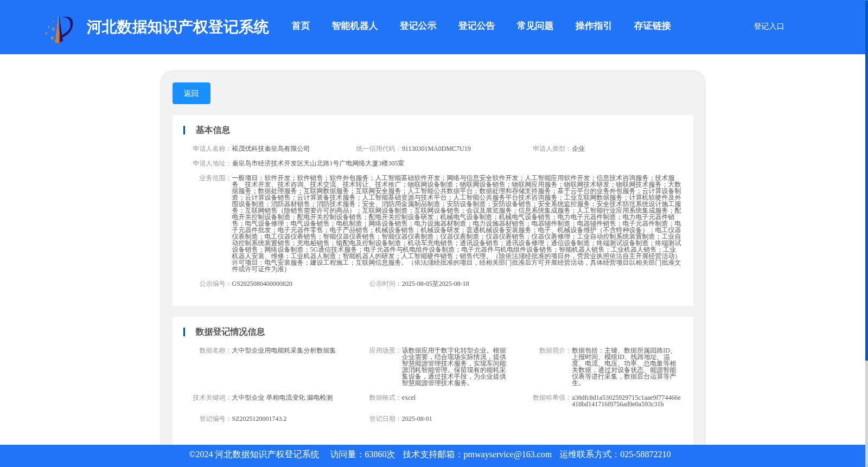Click the 数据登记情况信息 section heading
The width and height of the screenshot is (868, 467).
coord(230,332)
